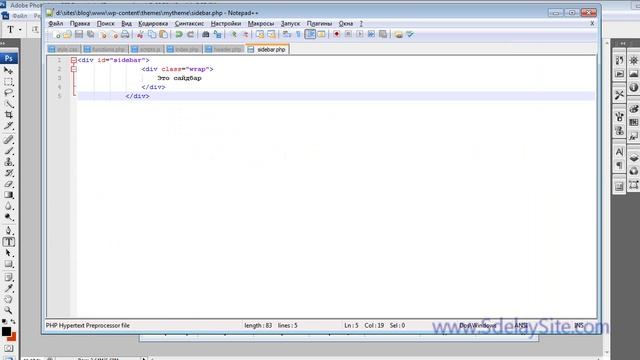Toggle the Show all characters pilcrow button
The image size is (640, 360).
[x=298, y=35]
